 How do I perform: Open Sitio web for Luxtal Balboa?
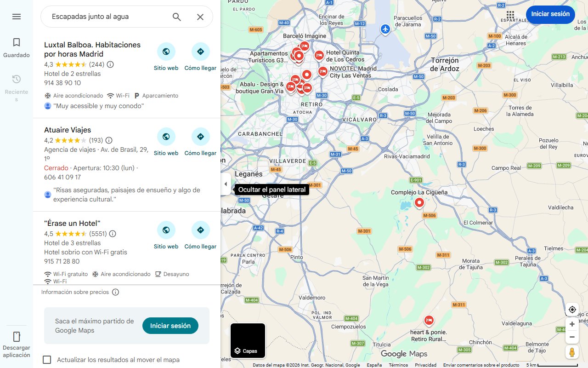pos(166,57)
